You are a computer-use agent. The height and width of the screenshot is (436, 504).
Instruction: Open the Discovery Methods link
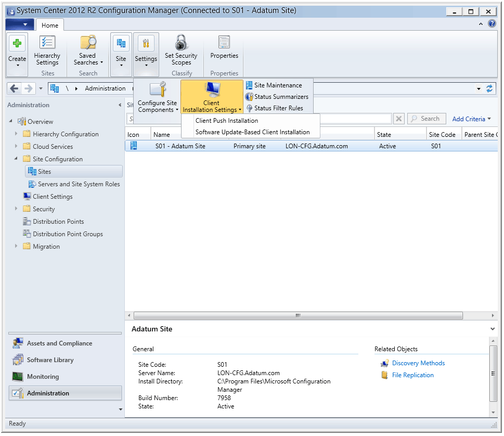tap(418, 363)
